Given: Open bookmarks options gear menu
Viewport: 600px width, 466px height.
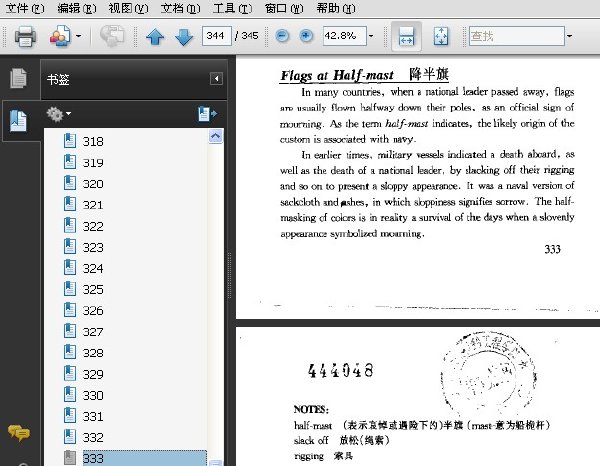Looking at the screenshot, I should 58,114.
